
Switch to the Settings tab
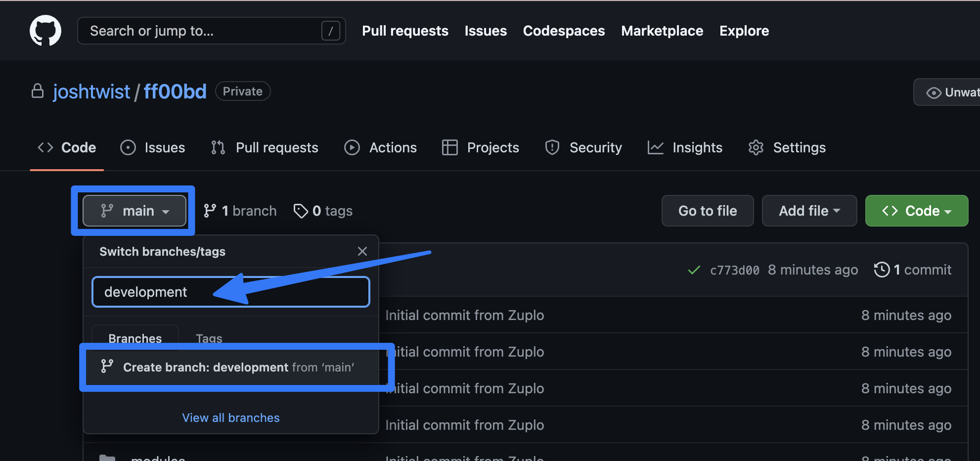coord(787,147)
